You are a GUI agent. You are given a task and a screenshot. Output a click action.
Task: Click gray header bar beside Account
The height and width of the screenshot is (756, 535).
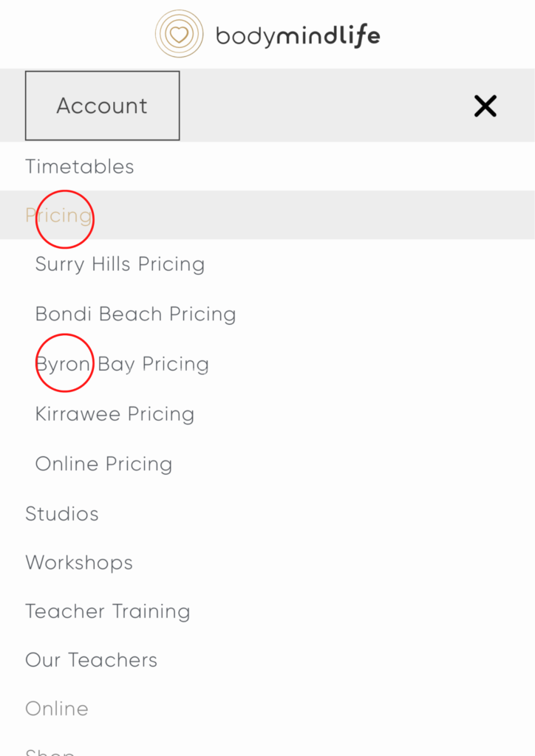(325, 106)
